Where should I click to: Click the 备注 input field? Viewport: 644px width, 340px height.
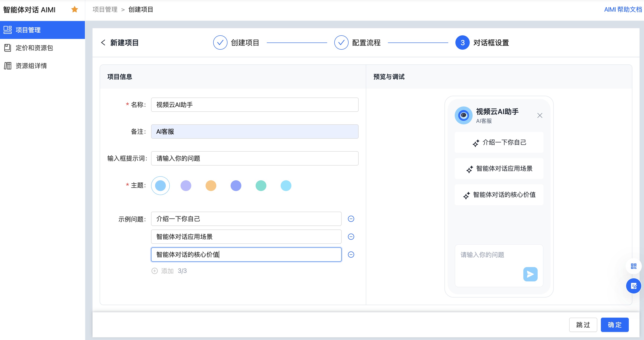255,132
